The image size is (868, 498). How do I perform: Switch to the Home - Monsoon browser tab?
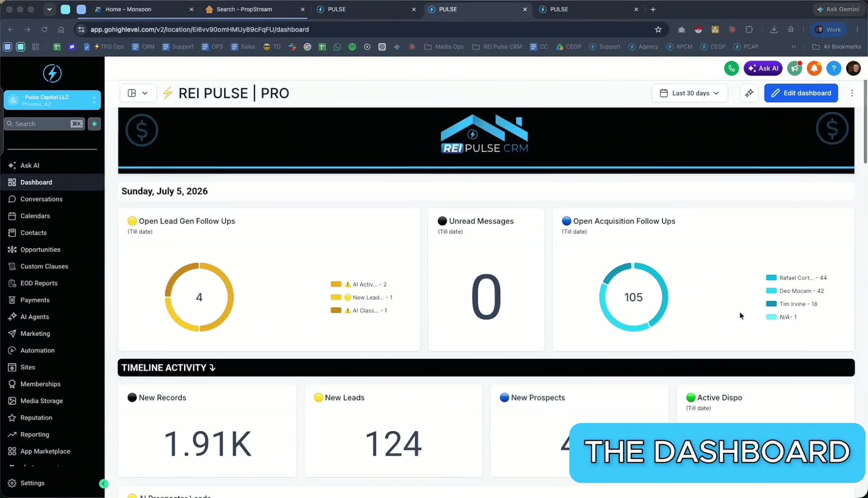(144, 9)
